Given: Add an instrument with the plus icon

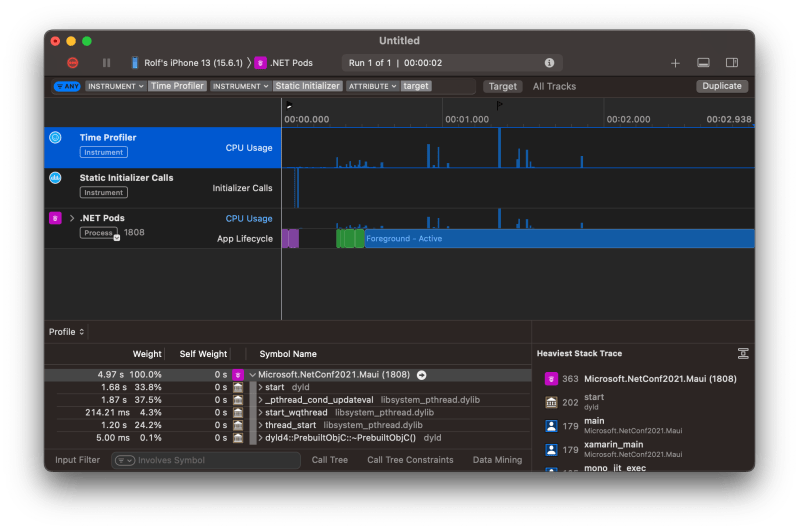Looking at the screenshot, I should (675, 63).
